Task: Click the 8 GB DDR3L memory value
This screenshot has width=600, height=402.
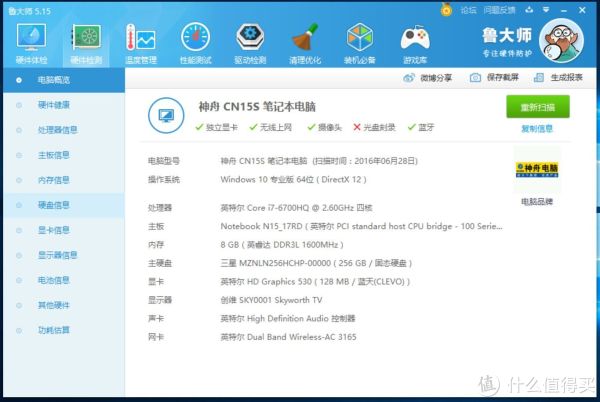Action: coord(282,245)
